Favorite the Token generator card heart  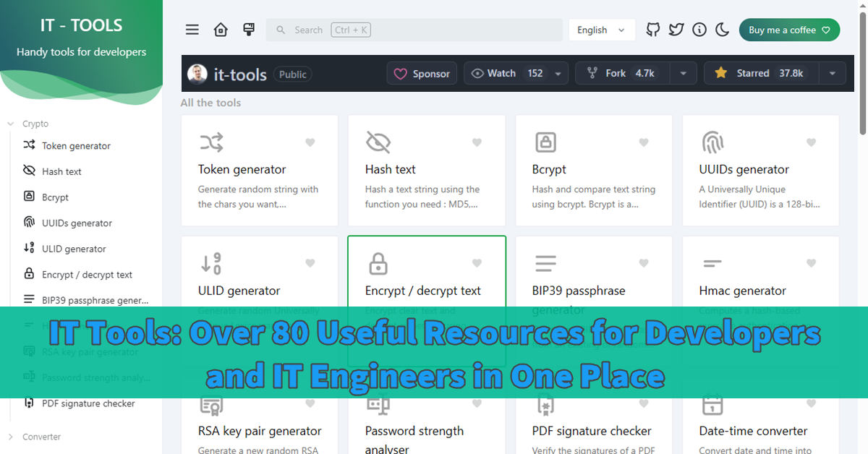tap(310, 142)
